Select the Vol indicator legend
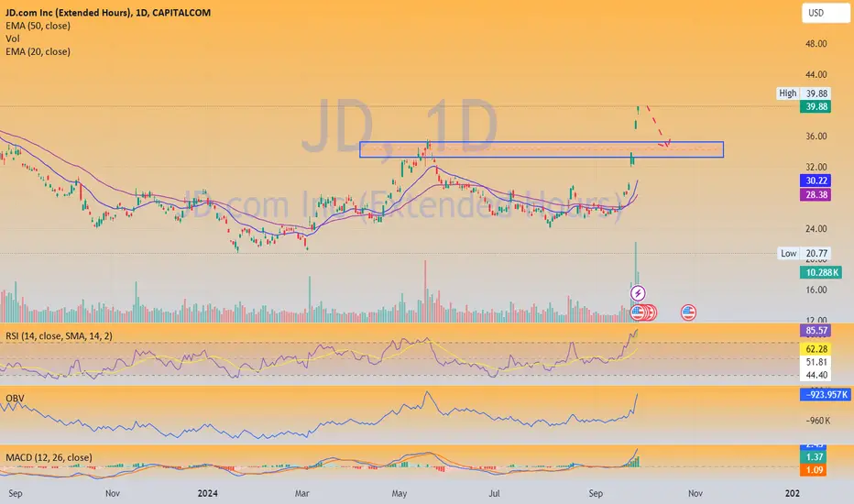 tap(13, 38)
